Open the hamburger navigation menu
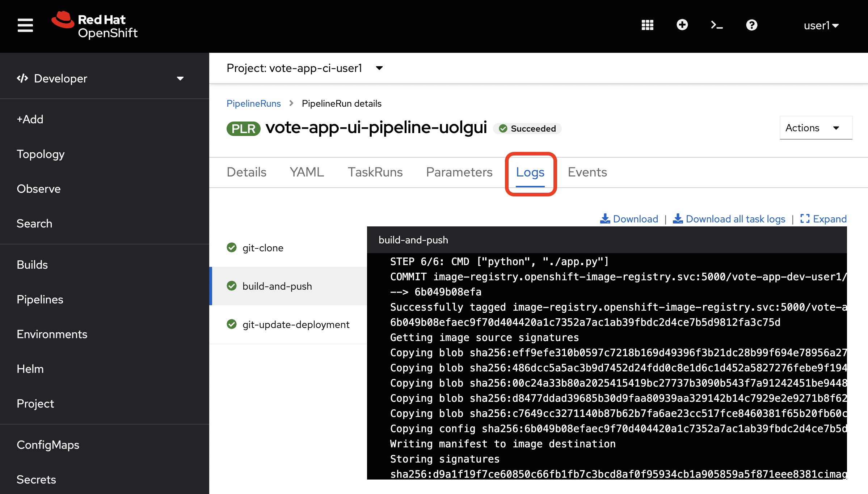The width and height of the screenshot is (868, 494). (25, 25)
